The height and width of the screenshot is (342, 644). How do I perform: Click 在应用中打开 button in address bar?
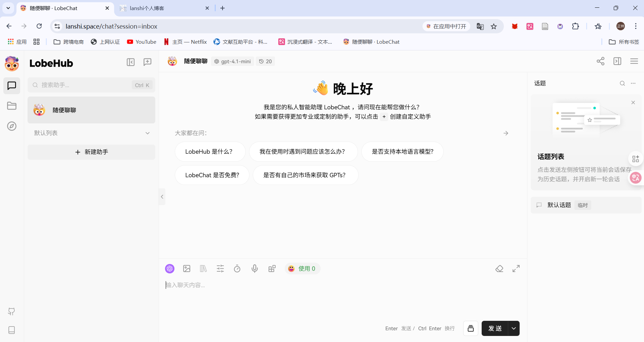point(446,26)
